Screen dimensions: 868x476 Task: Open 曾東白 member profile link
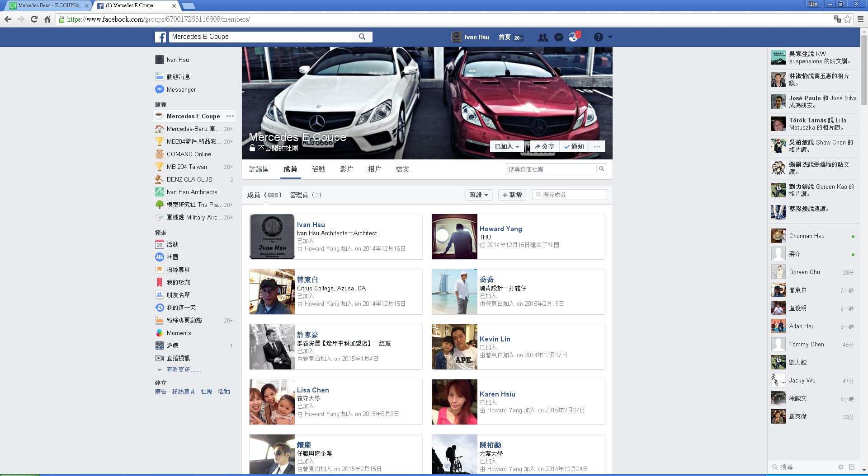click(x=307, y=280)
